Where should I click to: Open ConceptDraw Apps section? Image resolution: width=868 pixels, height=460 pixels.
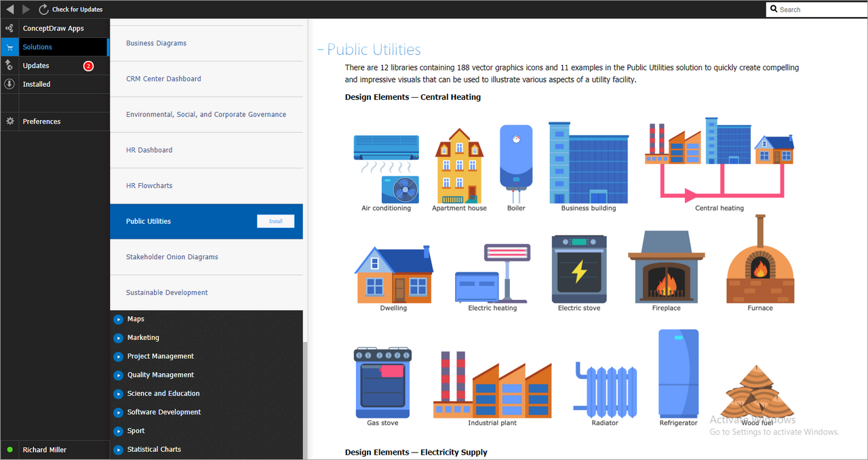pos(54,28)
